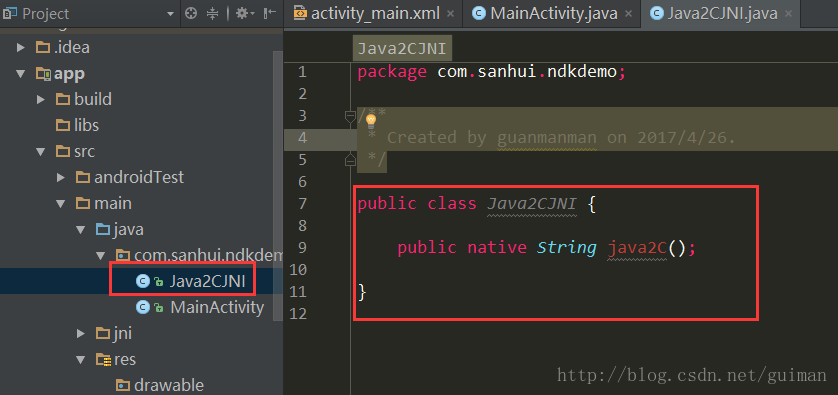Viewport: 838px width, 395px height.
Task: Select the Java2CJNI.java tab
Action: [x=722, y=13]
